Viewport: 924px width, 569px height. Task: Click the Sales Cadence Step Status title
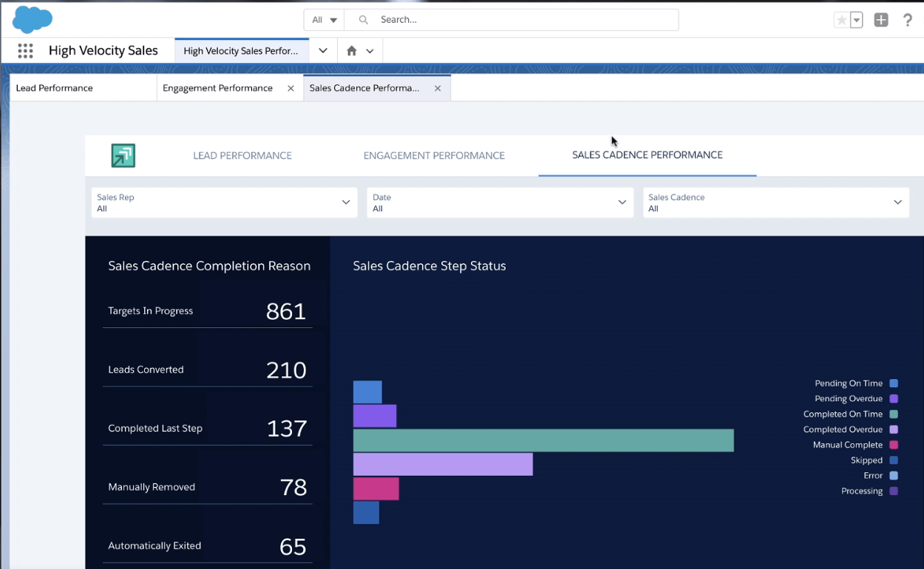tap(429, 266)
